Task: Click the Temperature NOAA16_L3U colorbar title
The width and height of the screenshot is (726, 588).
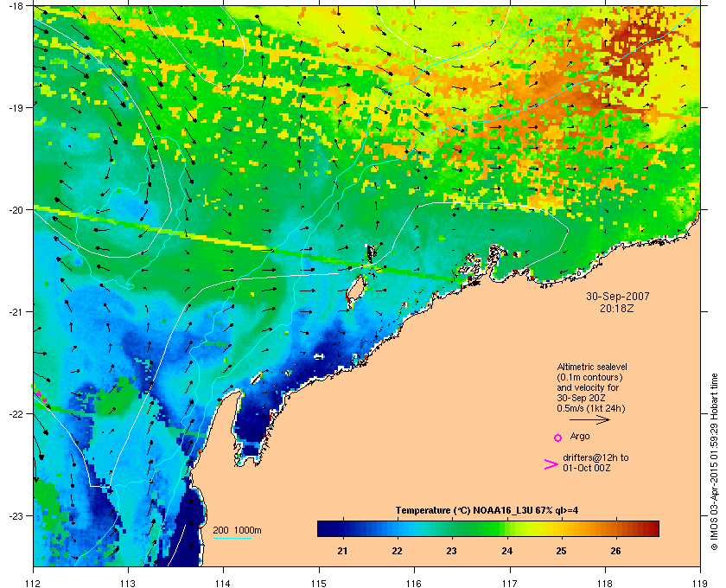Action: 487,511
